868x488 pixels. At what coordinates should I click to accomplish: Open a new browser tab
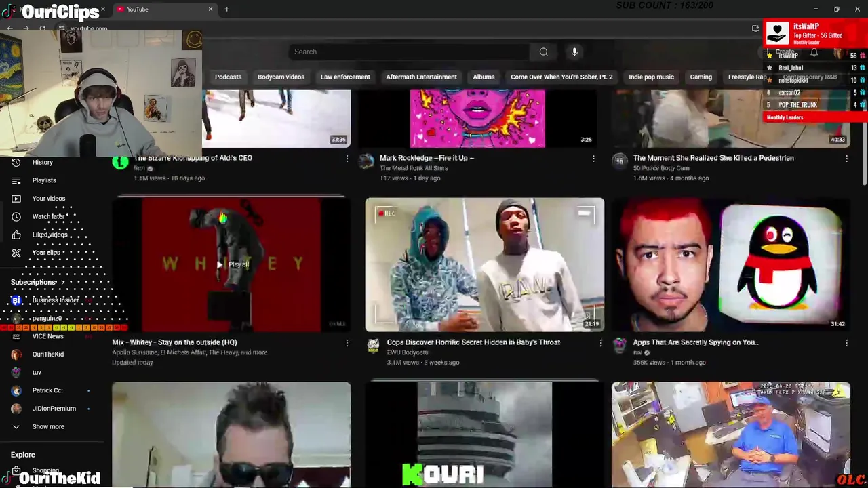tap(226, 9)
